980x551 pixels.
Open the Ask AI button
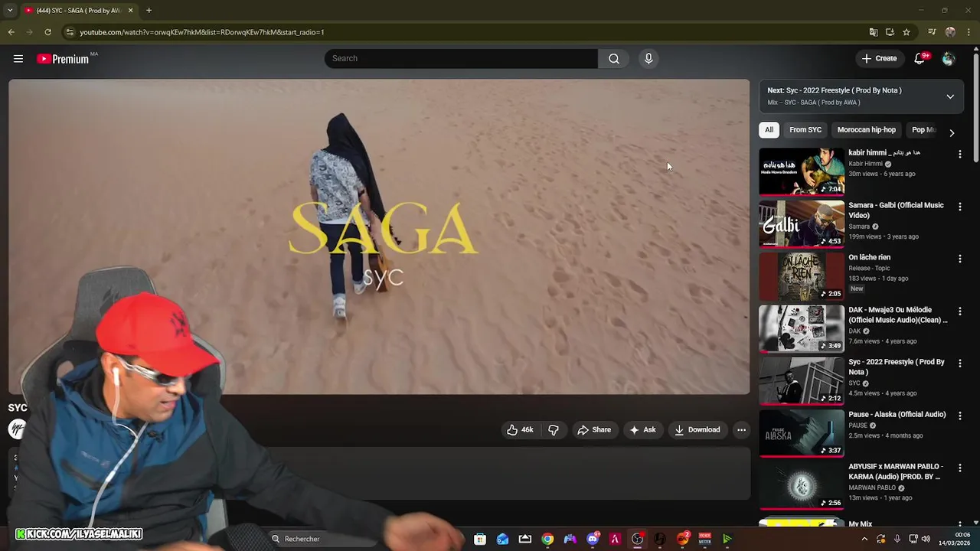point(642,430)
